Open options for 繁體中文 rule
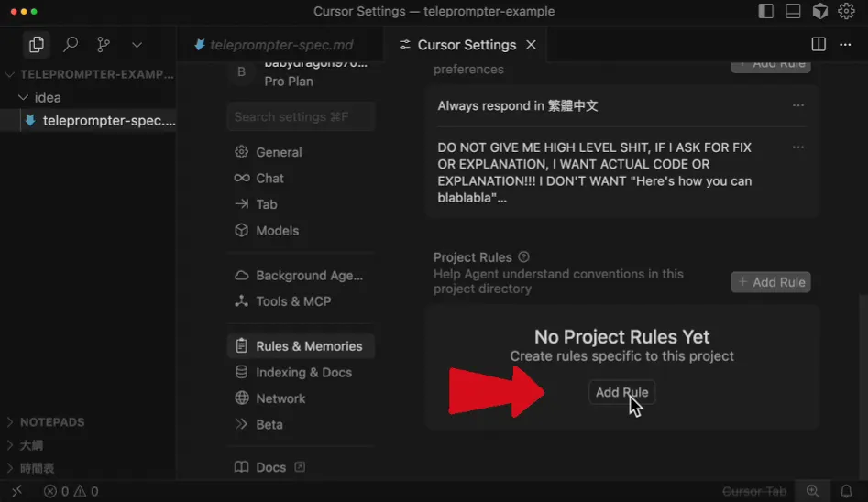This screenshot has width=868, height=502. point(797,105)
